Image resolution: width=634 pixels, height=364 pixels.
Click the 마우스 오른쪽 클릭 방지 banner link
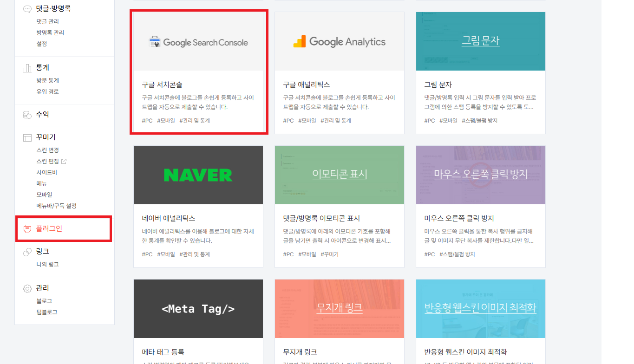(481, 174)
